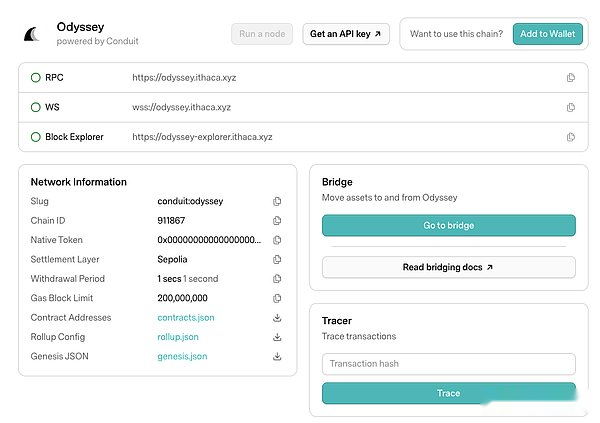Copy the WS endpoint URL

571,107
